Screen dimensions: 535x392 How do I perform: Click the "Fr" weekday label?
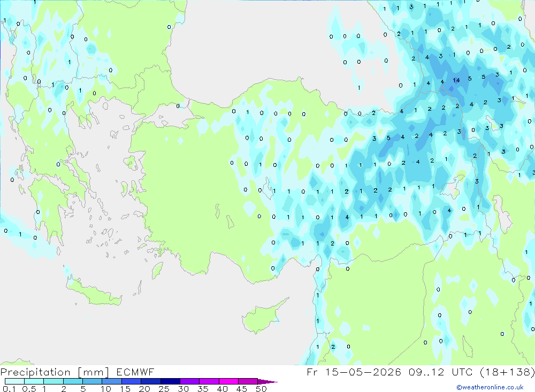point(312,372)
